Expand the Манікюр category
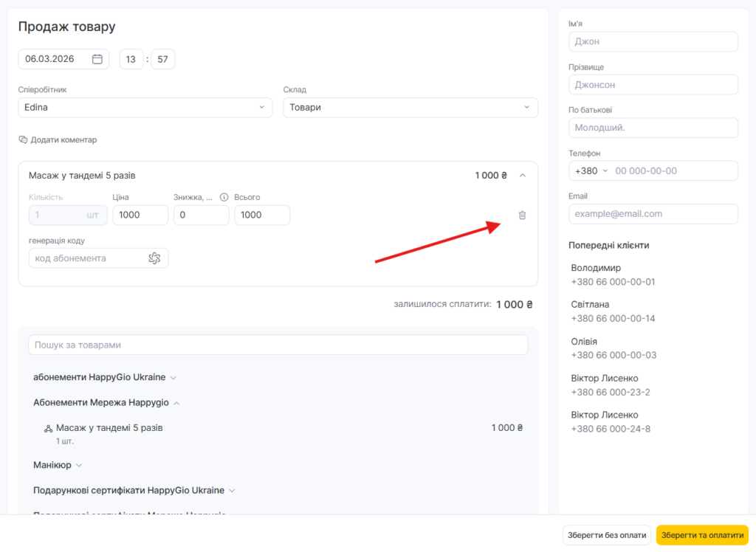The width and height of the screenshot is (756, 552). (x=79, y=466)
